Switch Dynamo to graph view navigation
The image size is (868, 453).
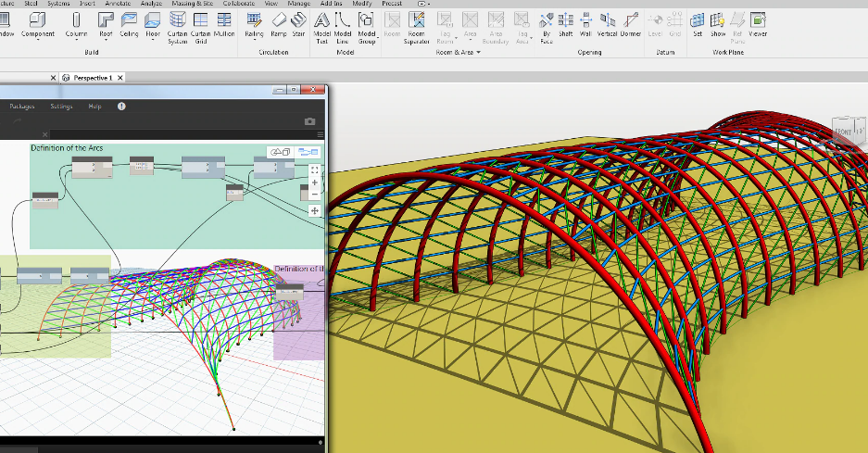point(308,152)
